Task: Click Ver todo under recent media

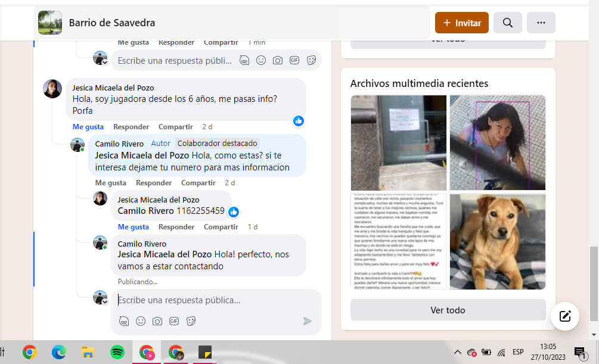Action: [x=448, y=310]
